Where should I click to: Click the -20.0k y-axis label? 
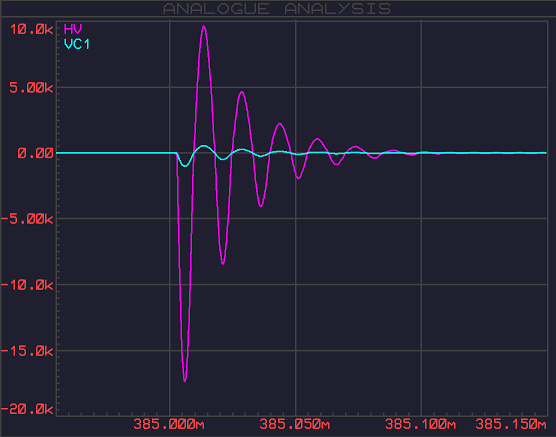point(27,409)
